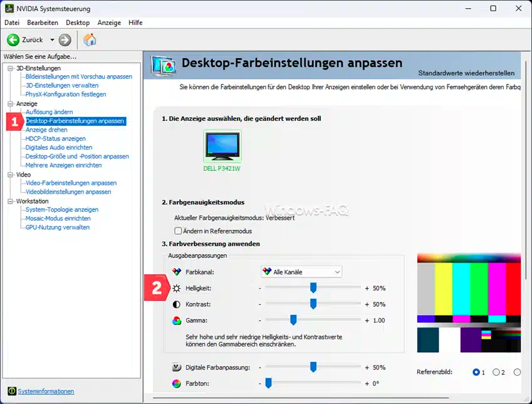The width and height of the screenshot is (532, 404).
Task: Click the NVIDIA title bar app icon
Action: pyautogui.click(x=9, y=9)
